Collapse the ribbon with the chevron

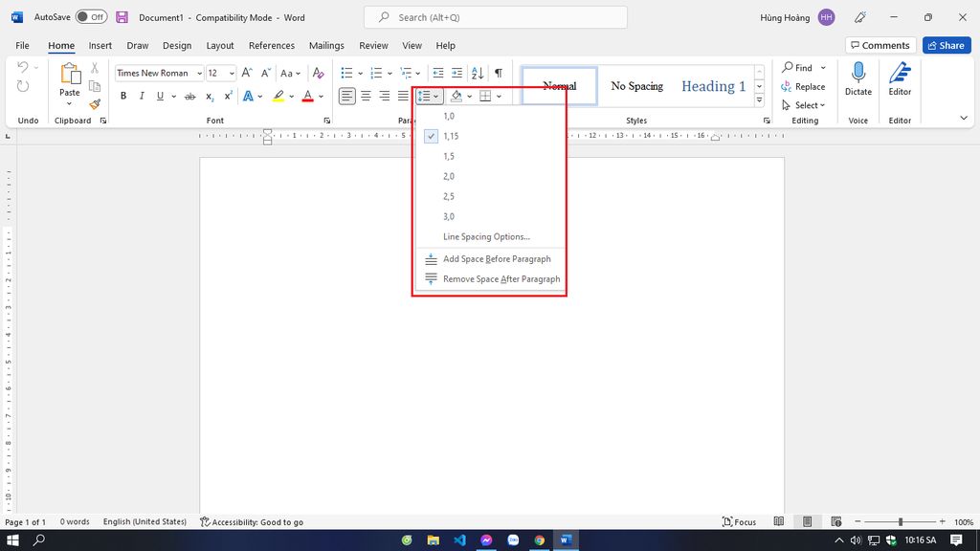tap(964, 118)
